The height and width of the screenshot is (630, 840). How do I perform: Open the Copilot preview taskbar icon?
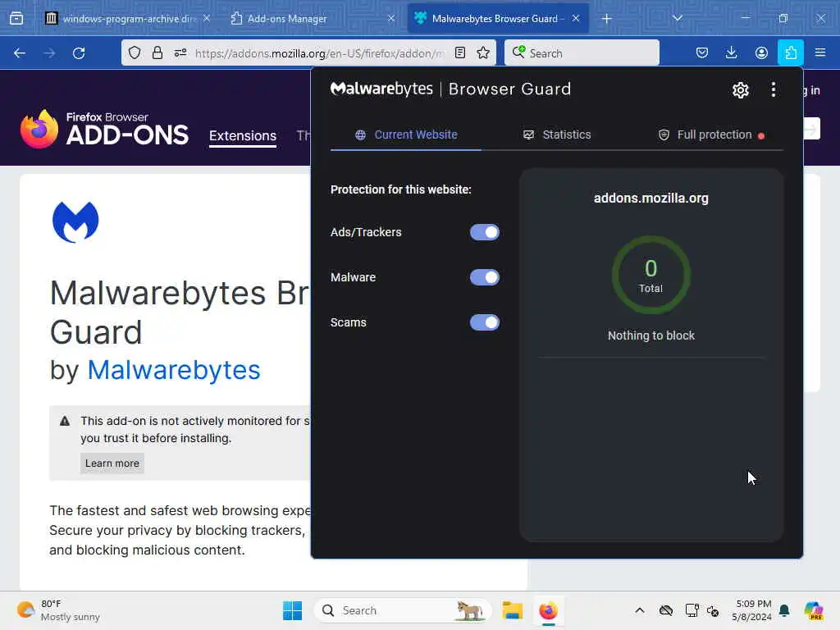coord(813,610)
